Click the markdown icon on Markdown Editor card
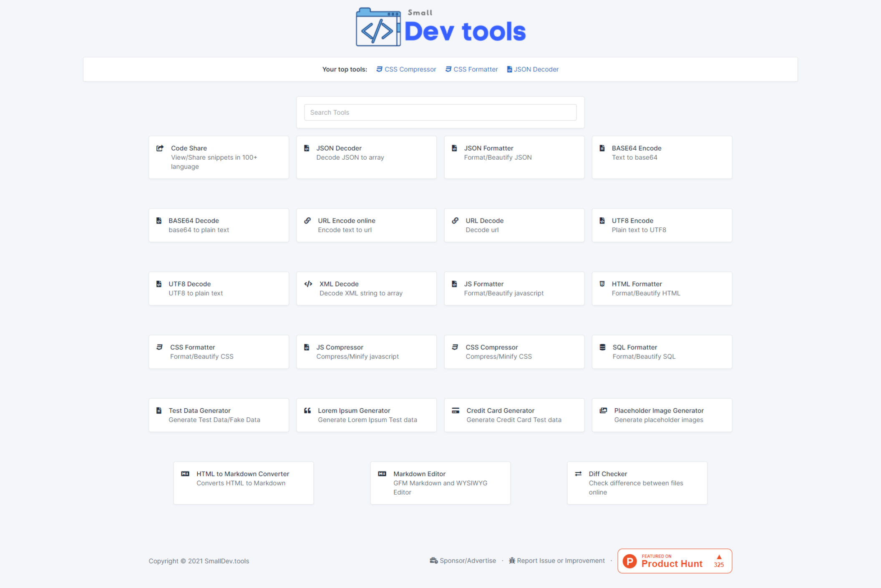The image size is (881, 588). (x=382, y=474)
